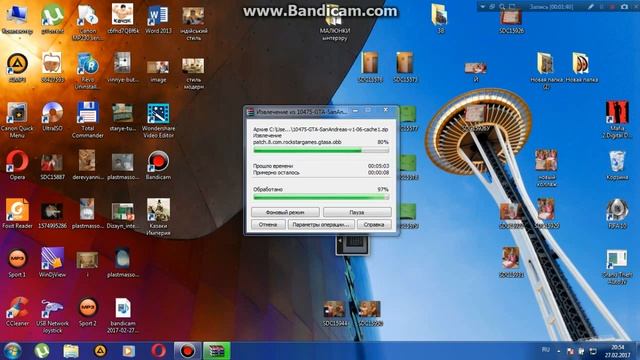Select the новый колпак image icon

[x=546, y=168]
